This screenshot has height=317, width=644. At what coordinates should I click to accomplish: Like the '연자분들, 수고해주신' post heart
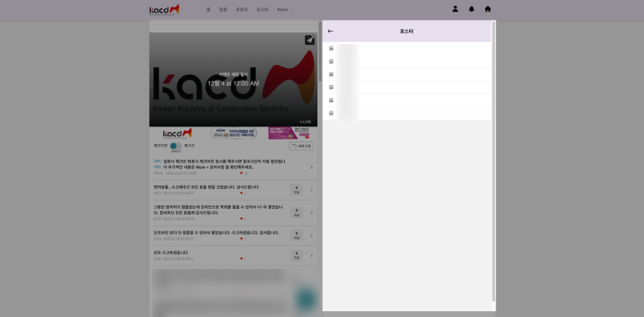pos(242,193)
